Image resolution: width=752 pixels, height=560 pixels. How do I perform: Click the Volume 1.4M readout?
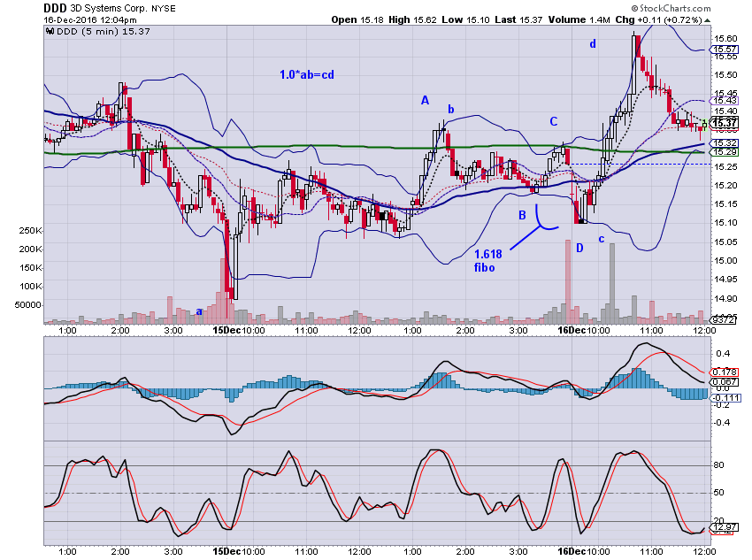tap(579, 19)
